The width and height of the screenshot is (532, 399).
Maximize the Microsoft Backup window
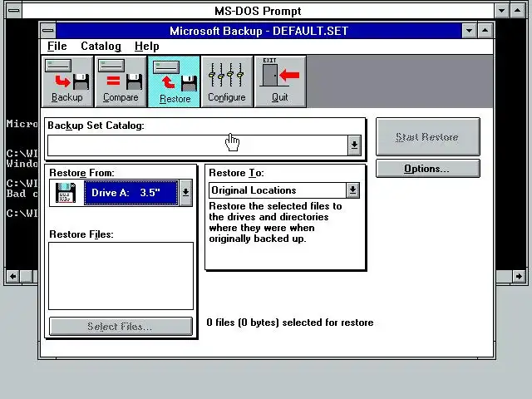(x=485, y=31)
